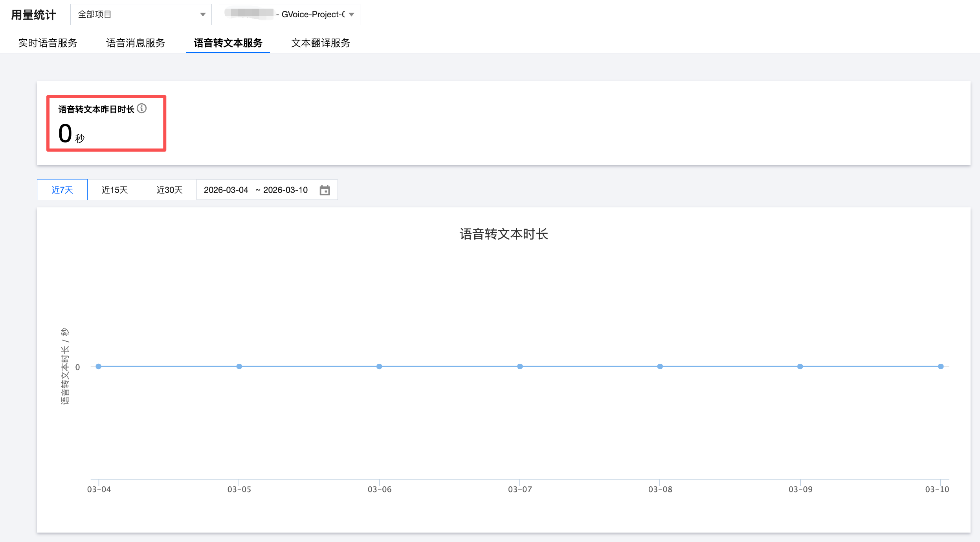Image resolution: width=980 pixels, height=542 pixels.
Task: Select the 近15天 range option
Action: 115,190
